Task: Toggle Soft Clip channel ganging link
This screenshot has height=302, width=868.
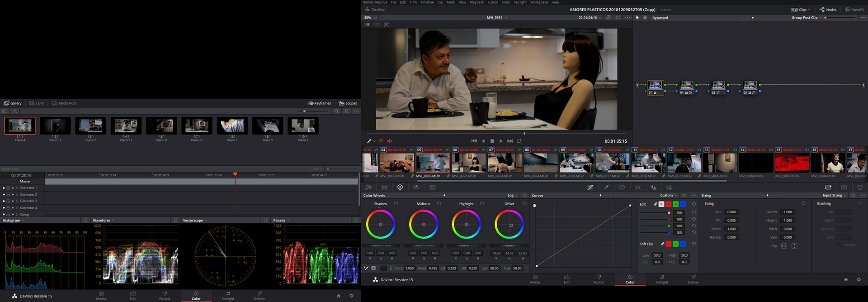Action: 662,244
